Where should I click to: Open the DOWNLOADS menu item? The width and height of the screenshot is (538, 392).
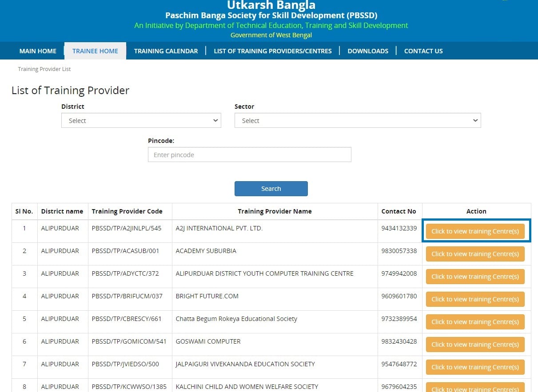(368, 51)
